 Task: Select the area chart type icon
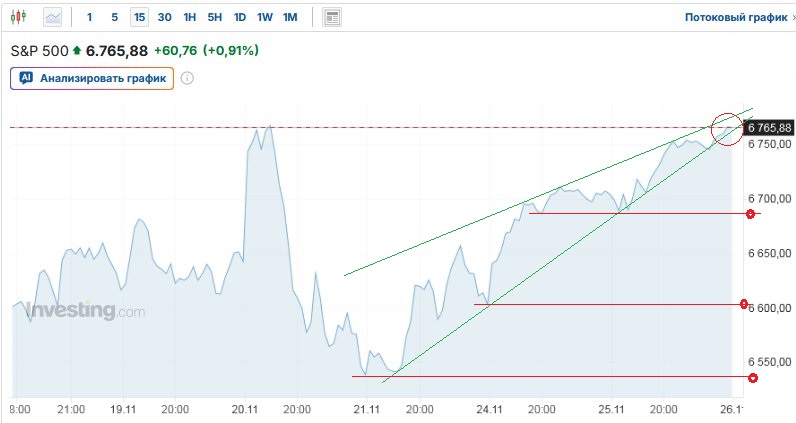point(52,17)
